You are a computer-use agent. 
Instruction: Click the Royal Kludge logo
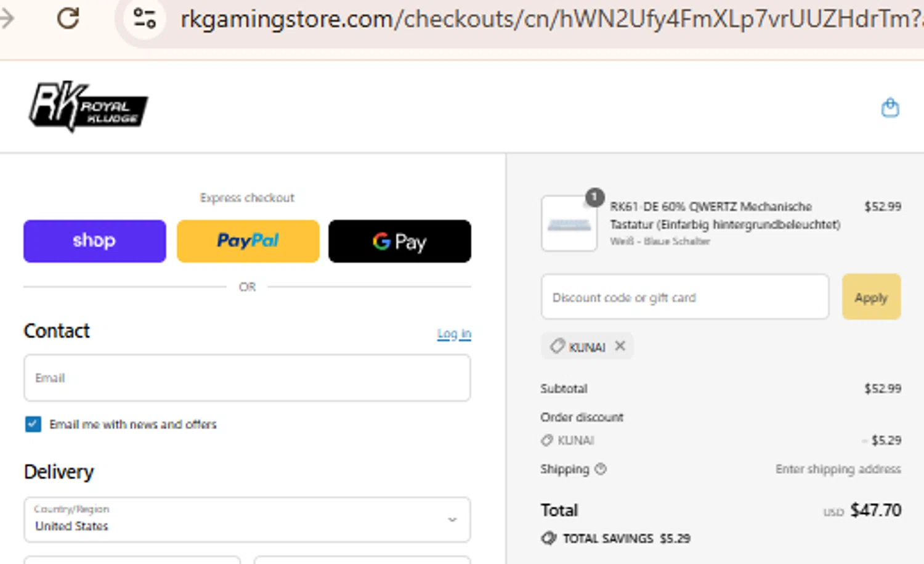pos(88,107)
